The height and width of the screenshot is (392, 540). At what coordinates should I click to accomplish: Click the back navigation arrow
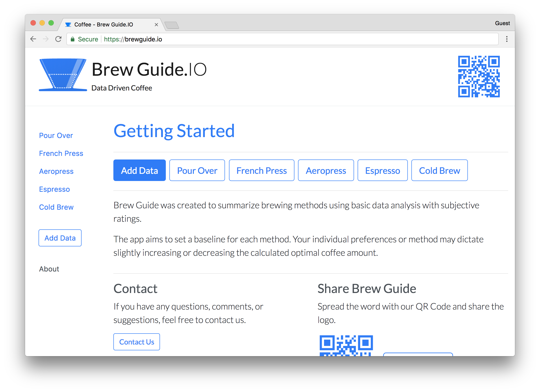click(x=33, y=39)
